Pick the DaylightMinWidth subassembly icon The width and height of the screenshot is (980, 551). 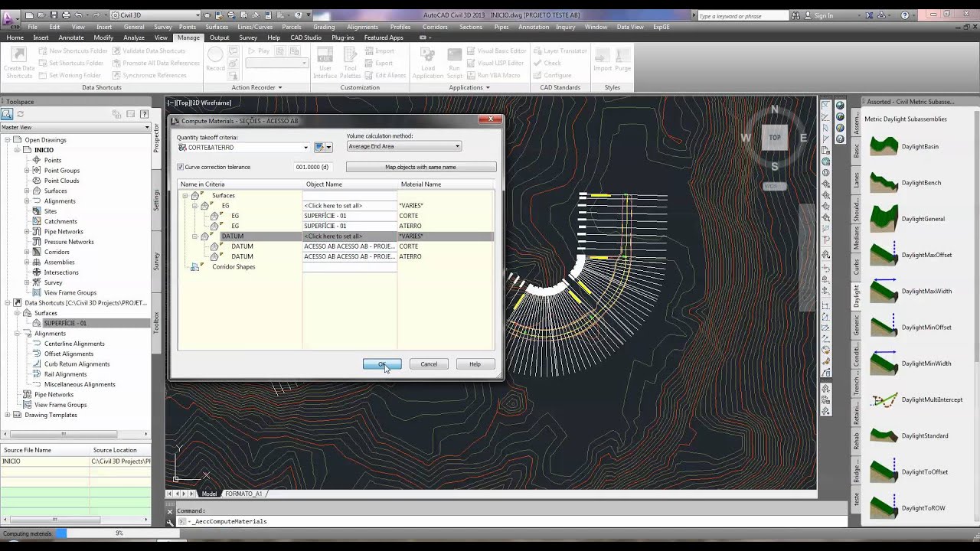coord(884,363)
